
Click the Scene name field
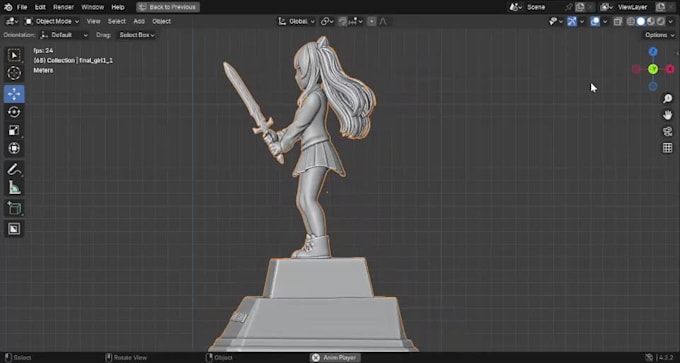(x=545, y=7)
